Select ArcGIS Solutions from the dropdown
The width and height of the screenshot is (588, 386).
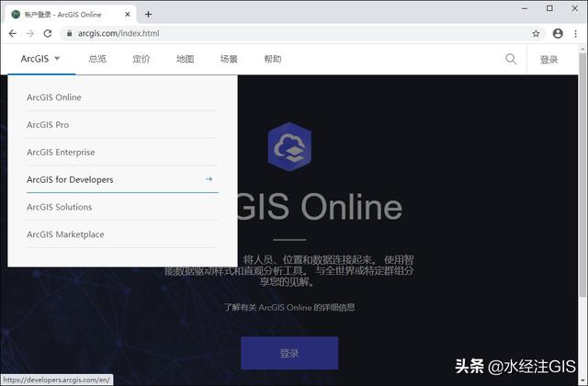coord(122,207)
